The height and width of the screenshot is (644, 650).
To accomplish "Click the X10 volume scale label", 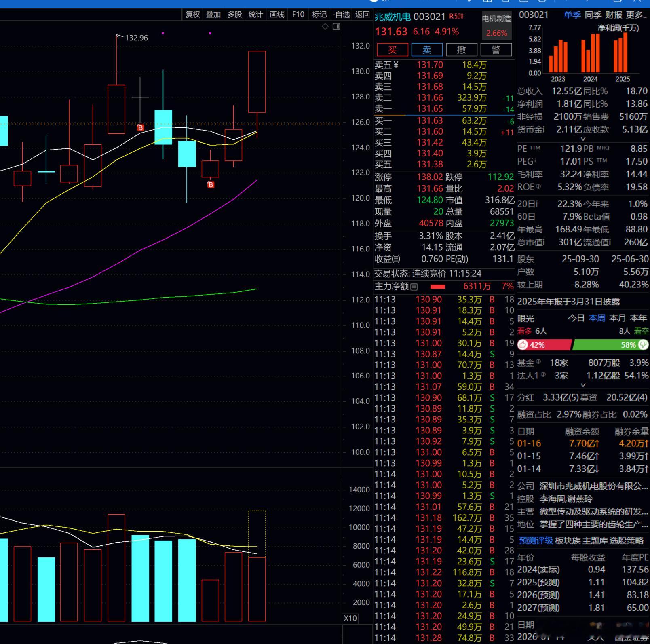I will 350,618.
